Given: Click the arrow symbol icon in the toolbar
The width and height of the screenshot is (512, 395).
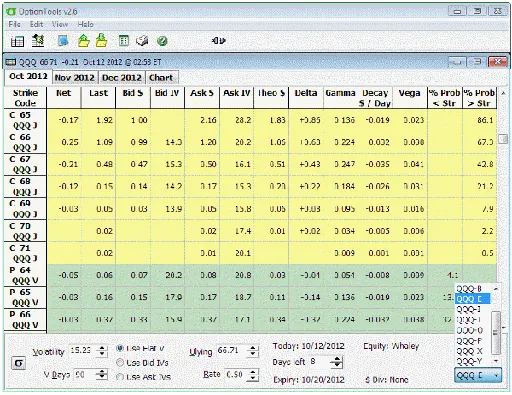Looking at the screenshot, I should tap(218, 41).
